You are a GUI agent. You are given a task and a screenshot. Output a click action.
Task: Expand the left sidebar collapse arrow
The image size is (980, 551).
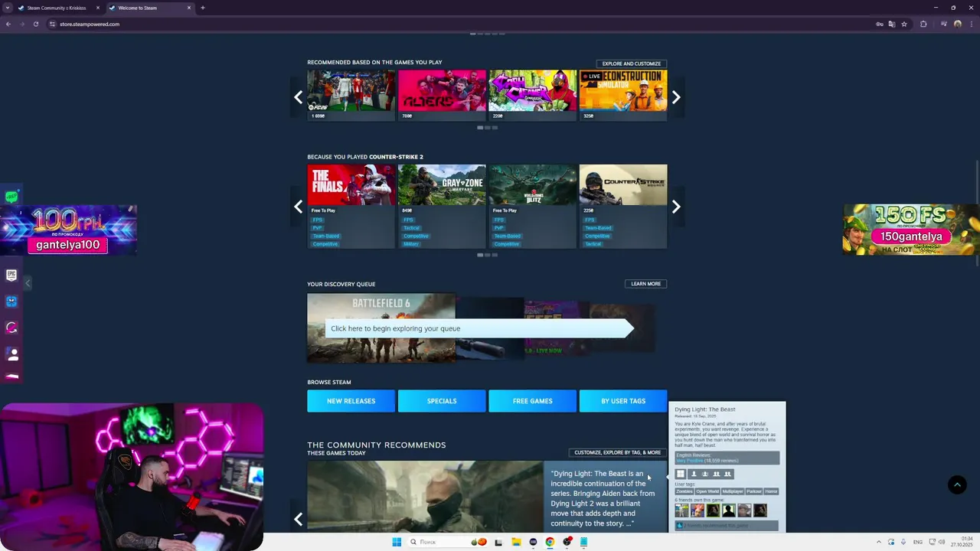(x=28, y=283)
